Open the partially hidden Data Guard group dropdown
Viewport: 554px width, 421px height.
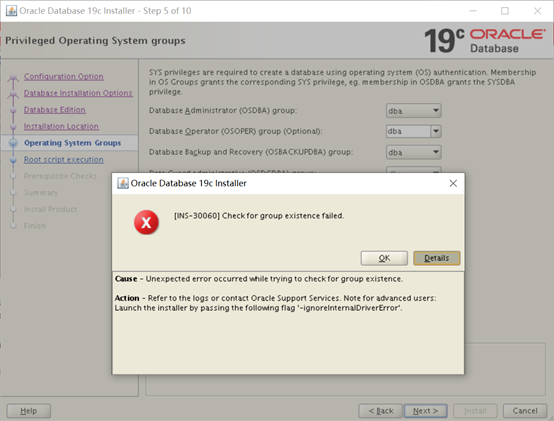[413, 170]
